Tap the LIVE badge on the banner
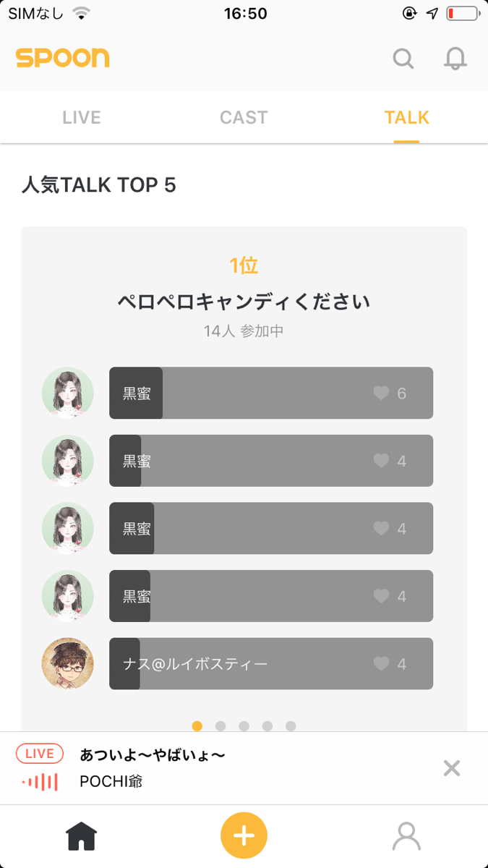The height and width of the screenshot is (868, 488). pos(39,753)
